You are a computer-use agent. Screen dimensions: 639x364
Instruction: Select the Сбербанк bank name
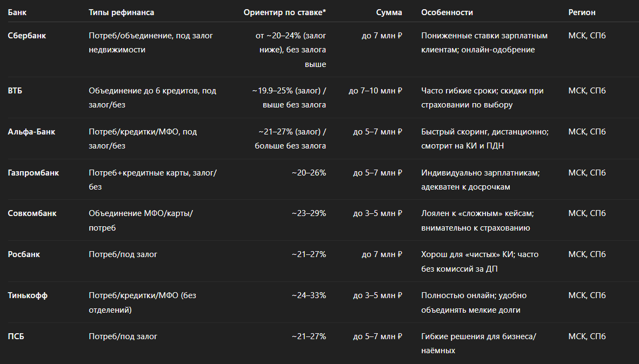coord(27,36)
